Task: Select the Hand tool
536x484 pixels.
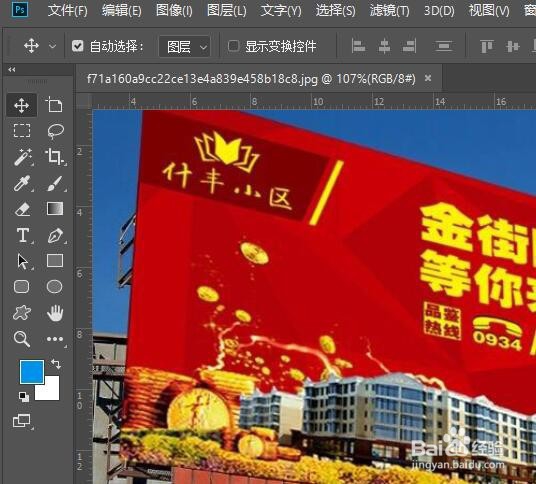Action: [55, 313]
